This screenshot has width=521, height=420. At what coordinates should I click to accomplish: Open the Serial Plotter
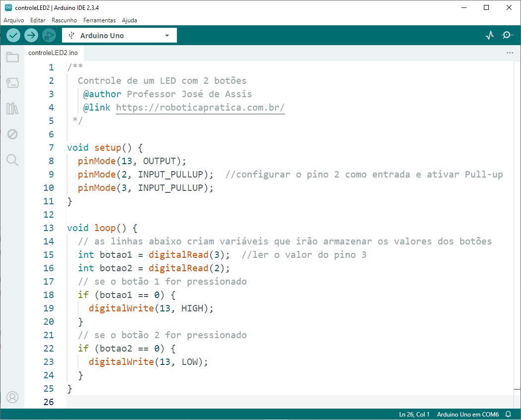(489, 35)
